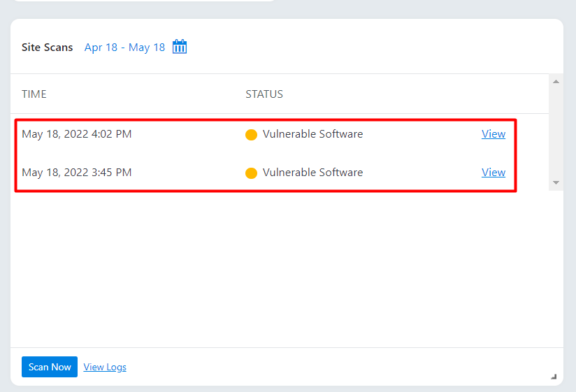This screenshot has width=576, height=392.
Task: Click the scan list scrollbar track
Action: pos(556,132)
